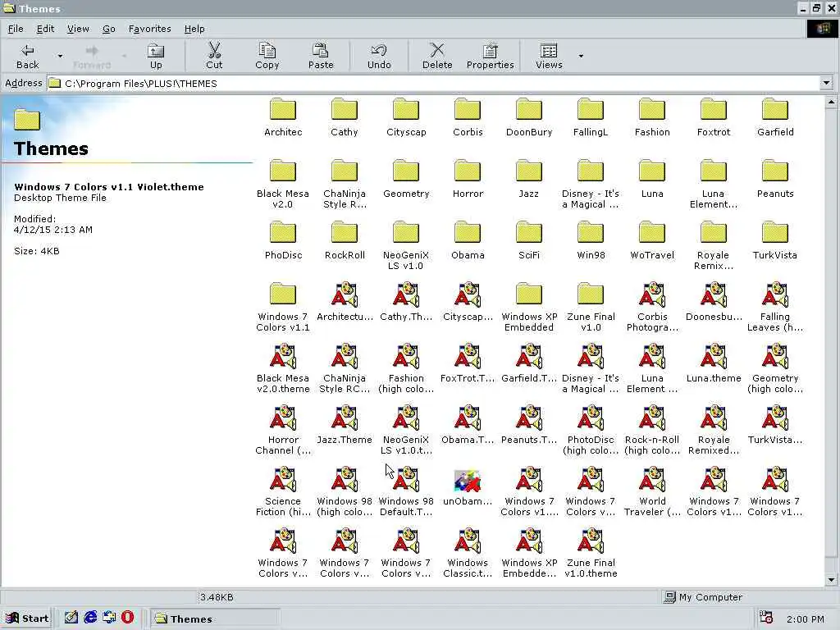Select the Corbis Photogra... theme file

click(652, 308)
